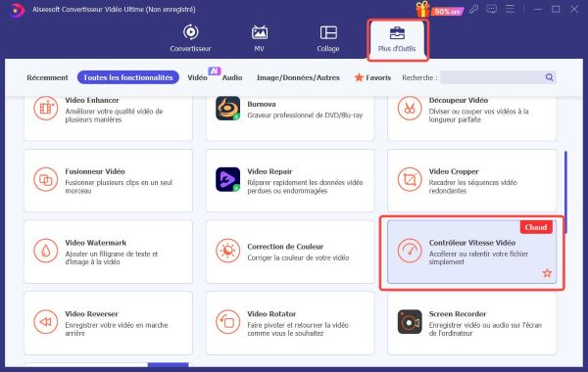
Task: Select Toutes les fonctionnalités filter
Action: coord(127,77)
